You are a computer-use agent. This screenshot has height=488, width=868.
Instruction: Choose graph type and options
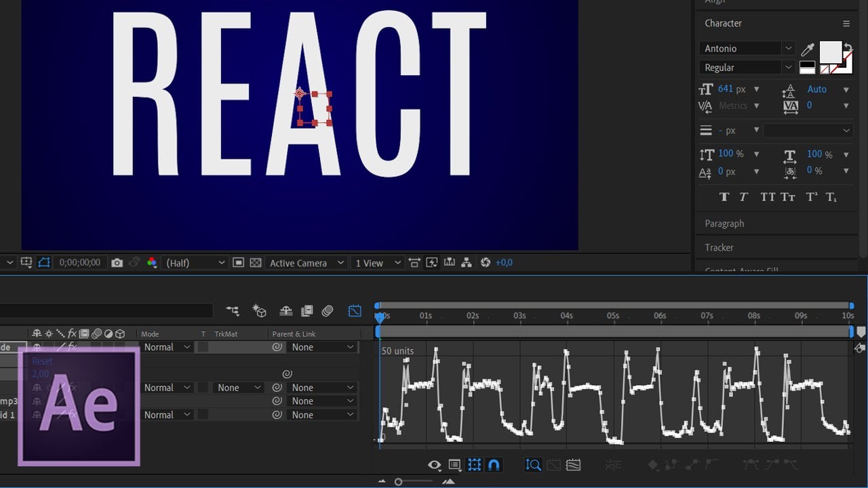[455, 465]
